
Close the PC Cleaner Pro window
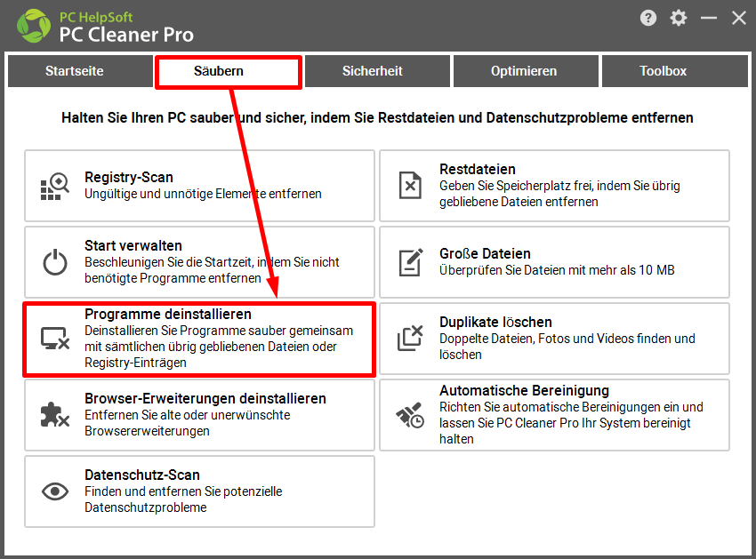click(738, 19)
